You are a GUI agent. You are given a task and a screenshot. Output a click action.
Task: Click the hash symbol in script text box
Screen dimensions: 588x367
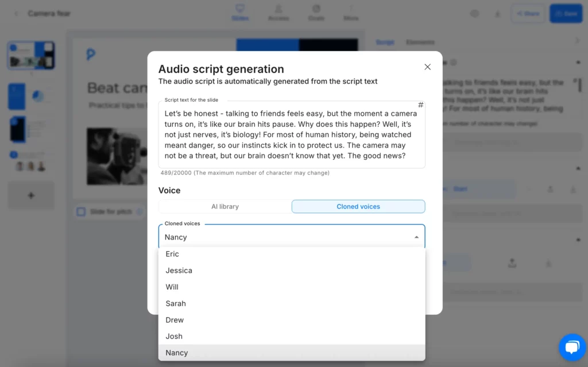point(420,105)
